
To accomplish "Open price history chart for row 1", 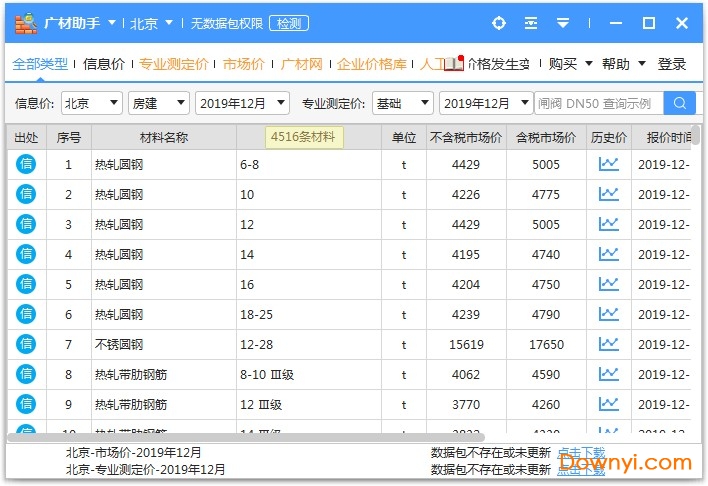I will point(608,165).
